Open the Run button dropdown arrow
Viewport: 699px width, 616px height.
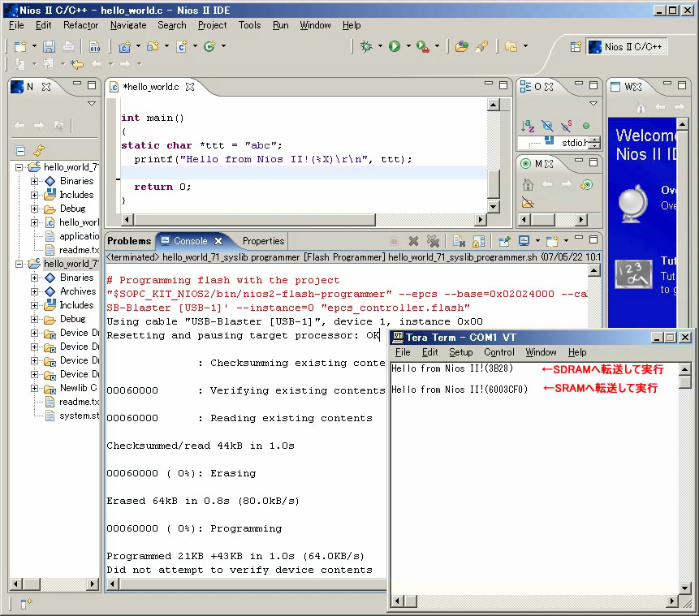click(408, 46)
